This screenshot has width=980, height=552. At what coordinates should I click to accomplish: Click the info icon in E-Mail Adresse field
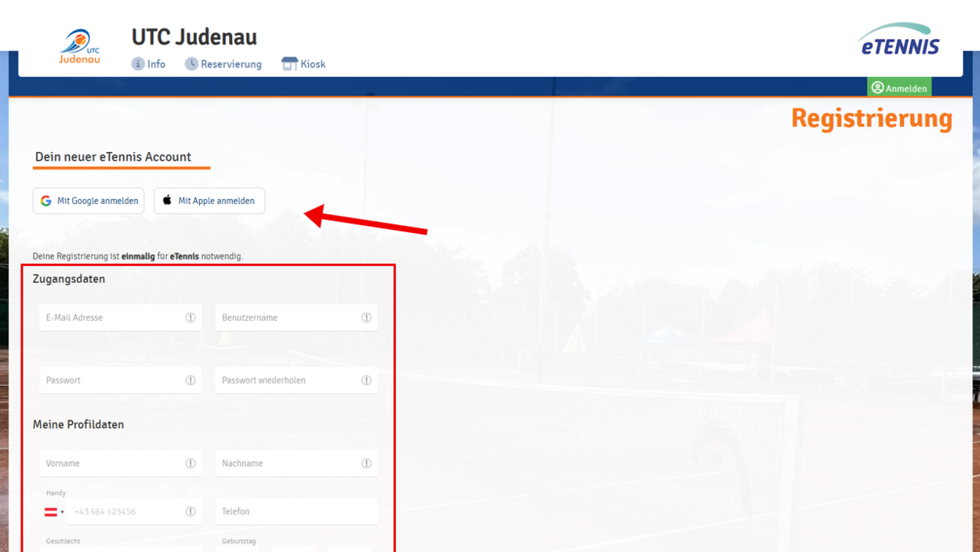[x=191, y=318]
